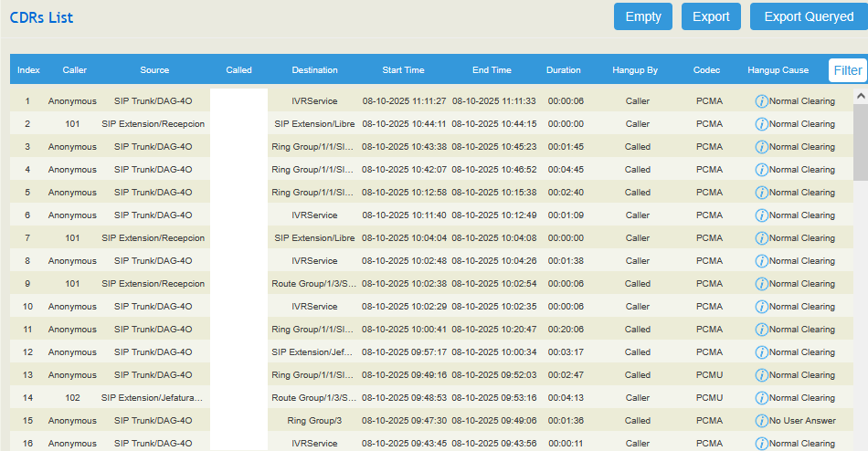This screenshot has height=451, width=868.
Task: Select the Caller column header
Action: [x=75, y=70]
